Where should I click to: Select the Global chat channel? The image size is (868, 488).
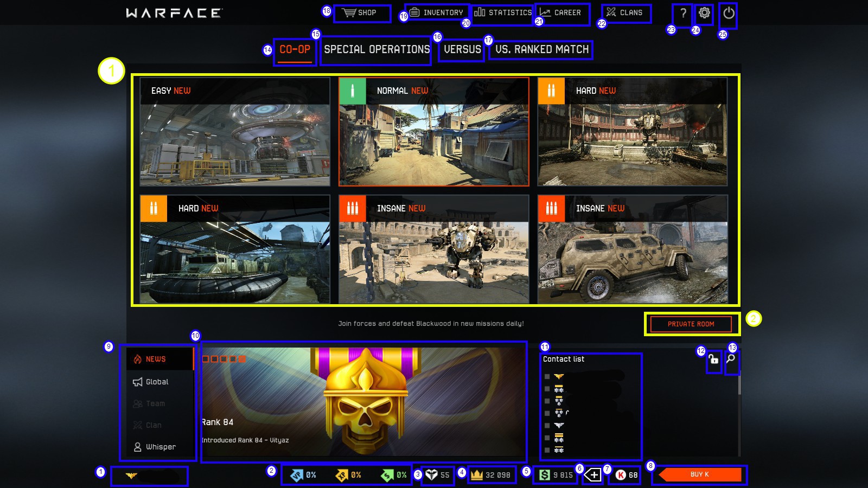(157, 382)
